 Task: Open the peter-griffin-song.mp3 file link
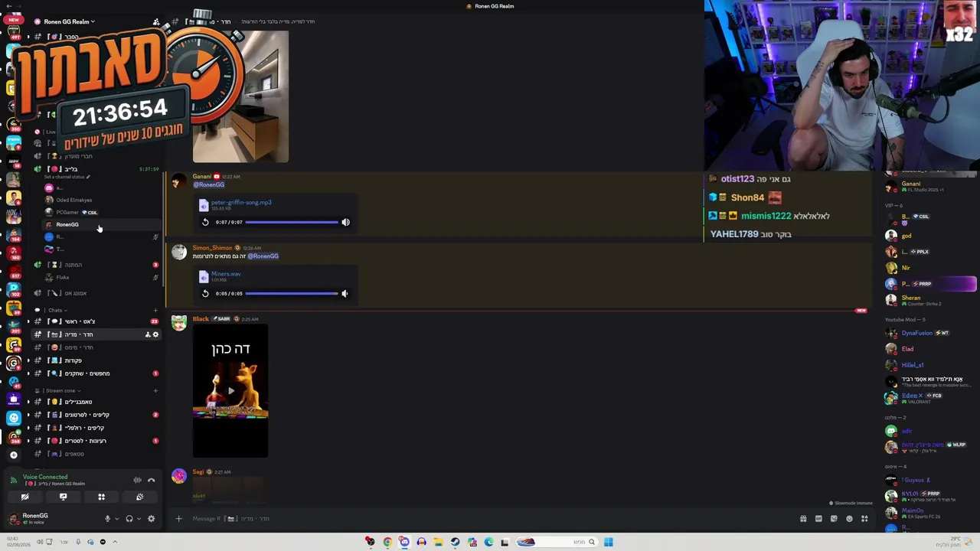click(x=241, y=202)
